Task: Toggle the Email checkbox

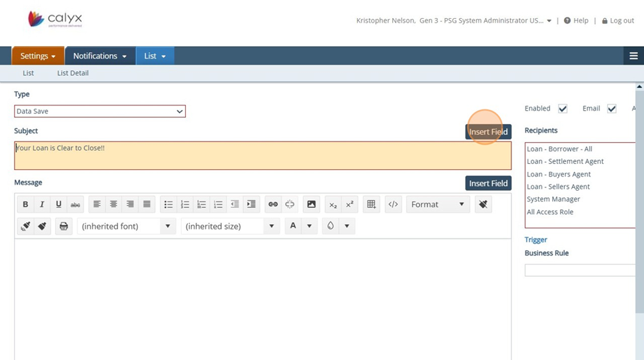Action: pos(611,109)
